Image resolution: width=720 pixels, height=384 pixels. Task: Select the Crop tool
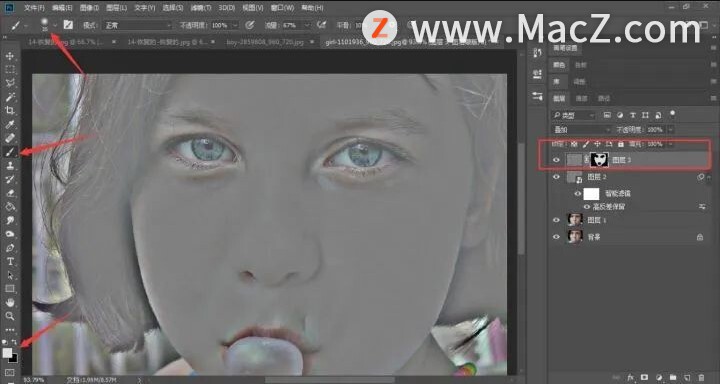pyautogui.click(x=10, y=110)
